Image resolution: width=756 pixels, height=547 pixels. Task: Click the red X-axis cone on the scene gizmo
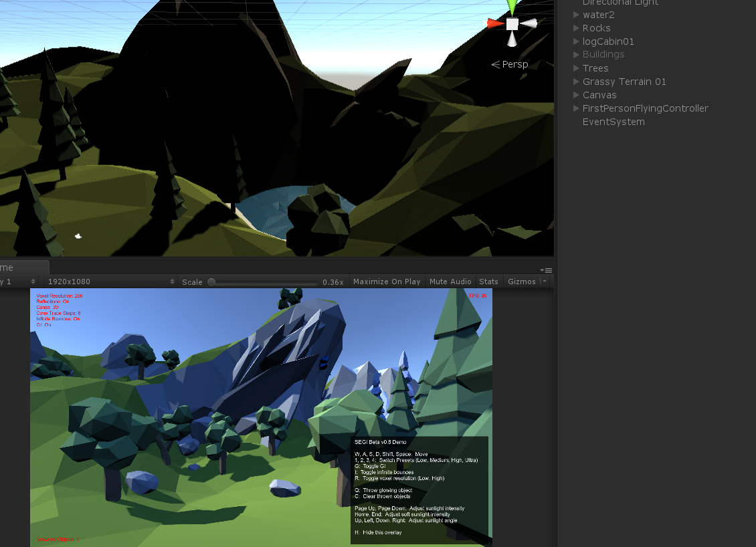pos(494,23)
